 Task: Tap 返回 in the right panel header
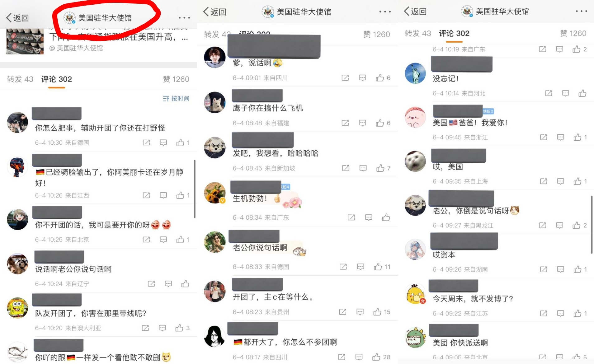pos(415,12)
